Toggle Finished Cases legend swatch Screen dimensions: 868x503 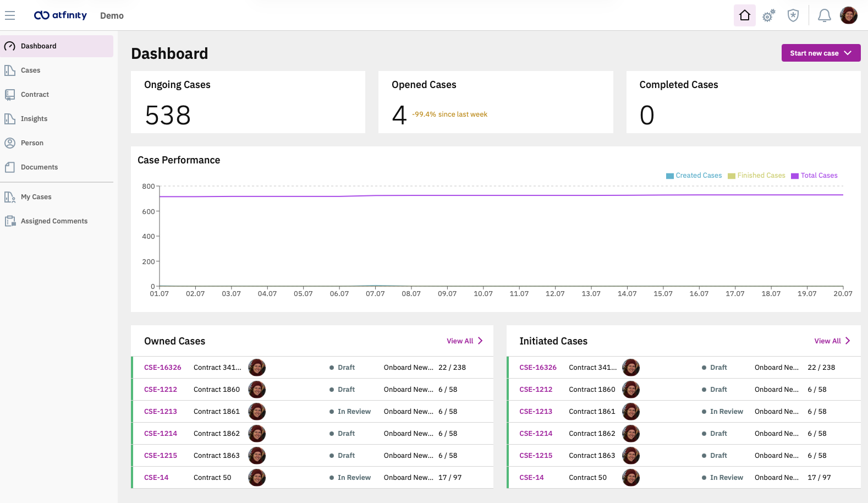pyautogui.click(x=732, y=176)
